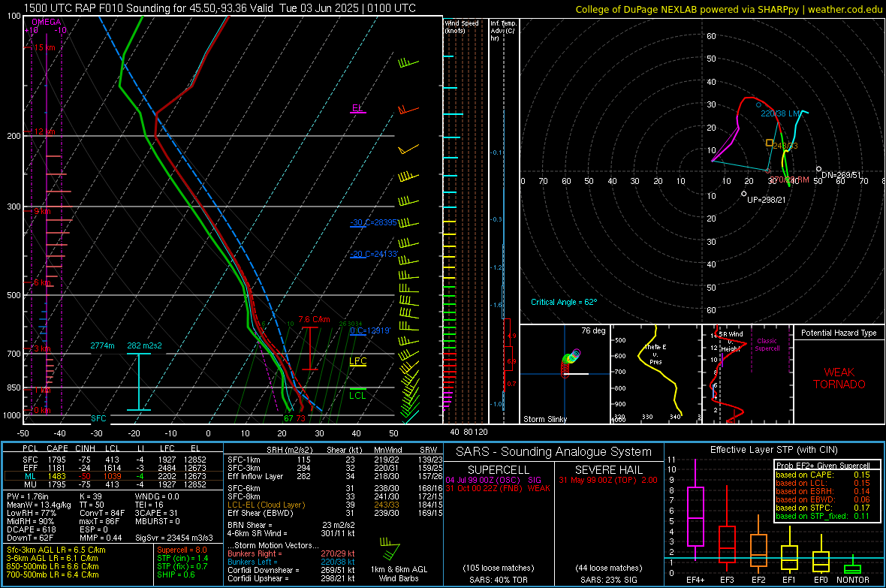Click the SARS: 23% SIG text
Image resolution: width=886 pixels, height=588 pixels.
pos(608,580)
